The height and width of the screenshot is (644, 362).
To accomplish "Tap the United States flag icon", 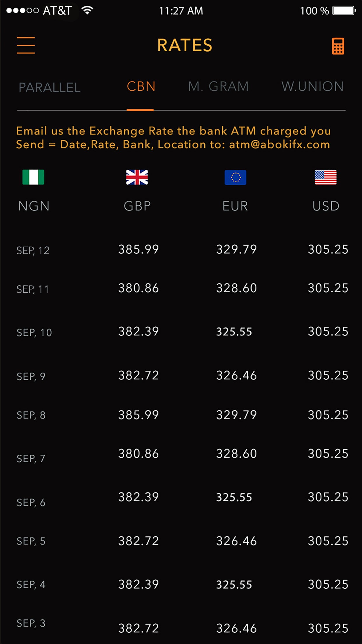I will click(326, 177).
